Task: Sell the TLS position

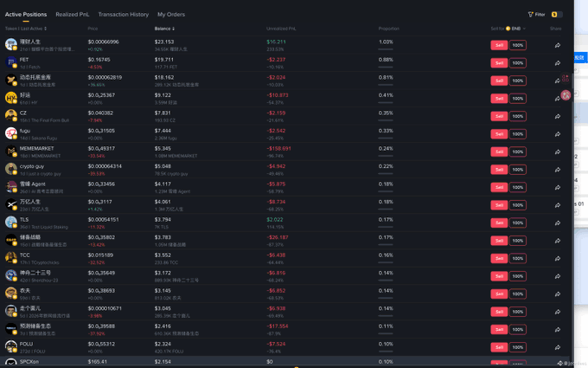Action: pyautogui.click(x=499, y=223)
